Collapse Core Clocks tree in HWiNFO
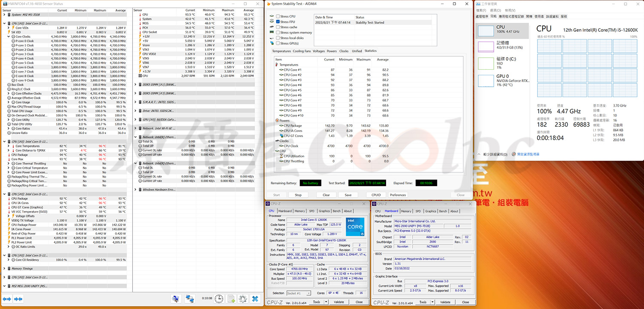The height and width of the screenshot is (309, 644). point(9,37)
